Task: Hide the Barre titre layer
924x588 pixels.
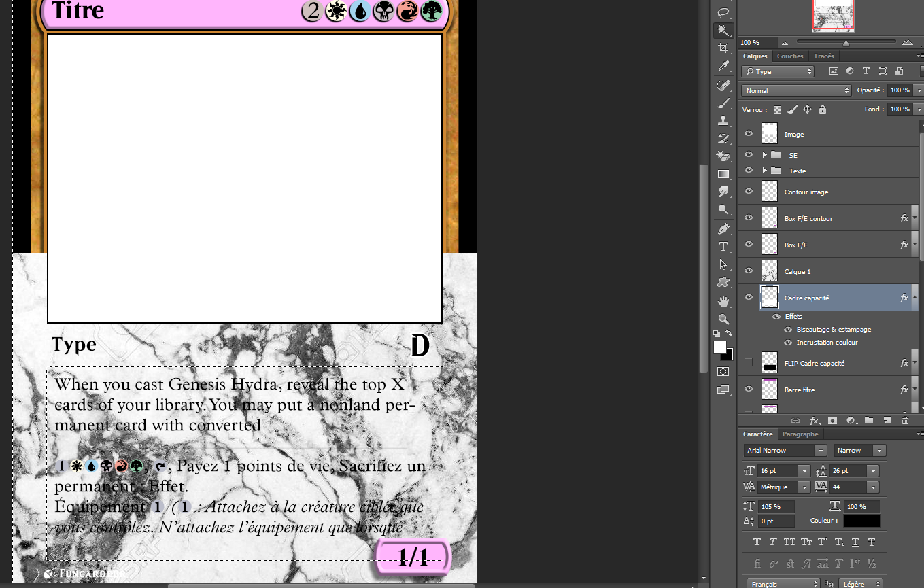Action: (749, 390)
